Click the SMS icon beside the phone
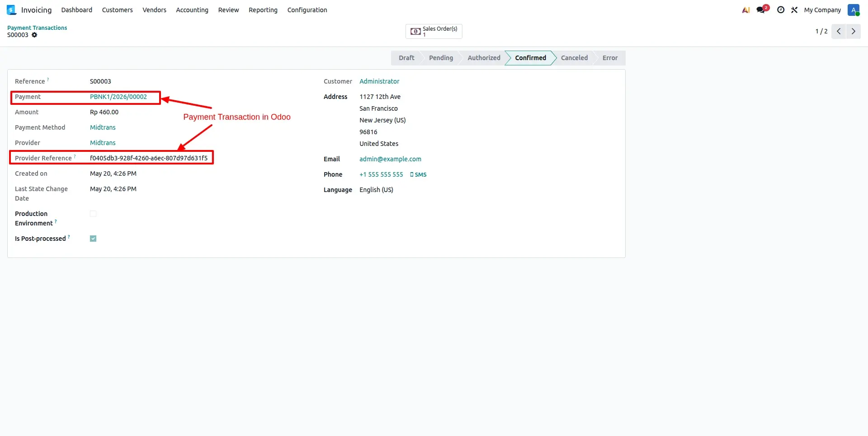The width and height of the screenshot is (868, 436). point(418,174)
